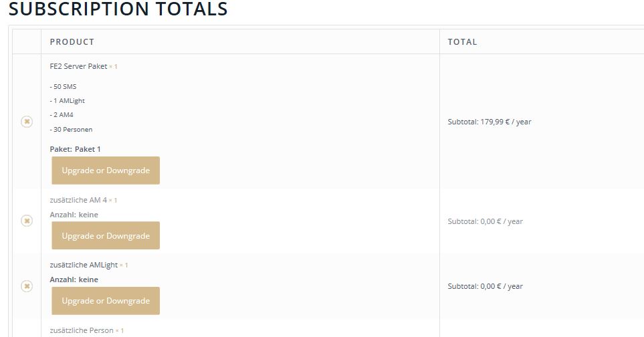Screen dimensions: 644x337
Task: Open the zusätzliche Person product link
Action: (x=82, y=330)
